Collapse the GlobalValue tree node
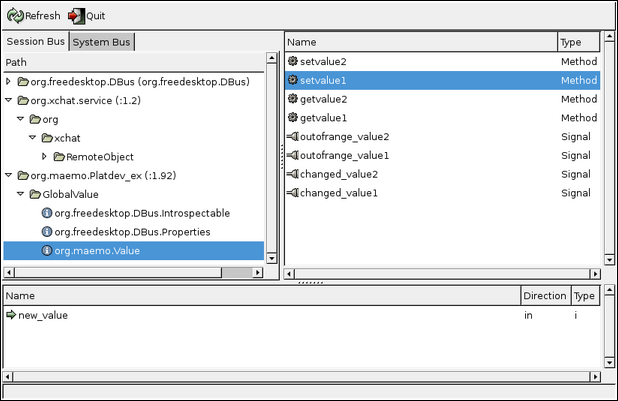This screenshot has height=401, width=618. [x=22, y=195]
